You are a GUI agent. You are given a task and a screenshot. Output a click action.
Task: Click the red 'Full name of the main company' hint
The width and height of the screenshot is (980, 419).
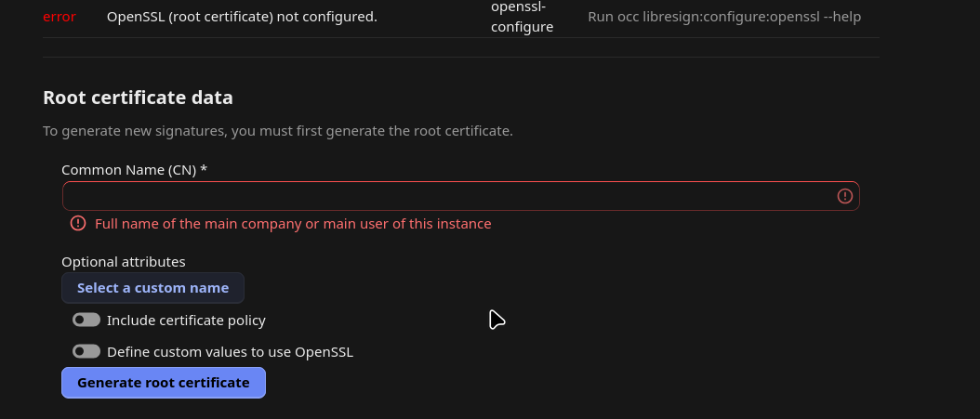coord(293,224)
